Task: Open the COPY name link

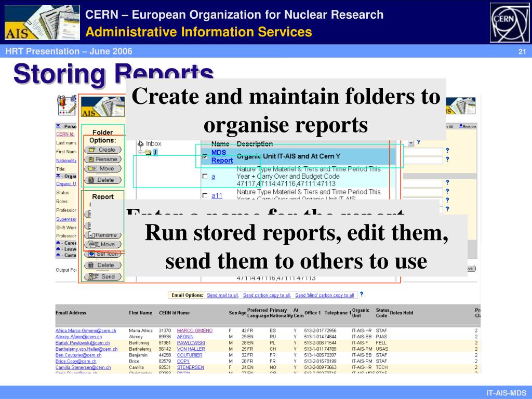Action: [x=183, y=361]
